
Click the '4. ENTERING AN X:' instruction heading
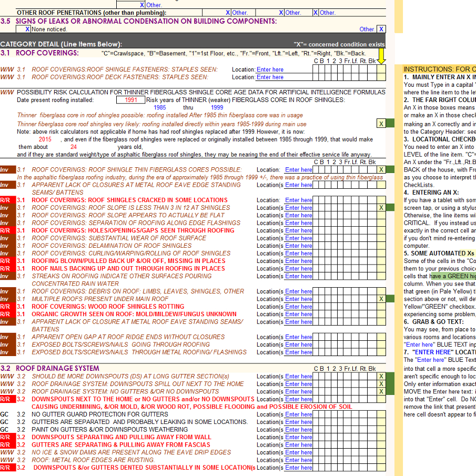[431, 193]
